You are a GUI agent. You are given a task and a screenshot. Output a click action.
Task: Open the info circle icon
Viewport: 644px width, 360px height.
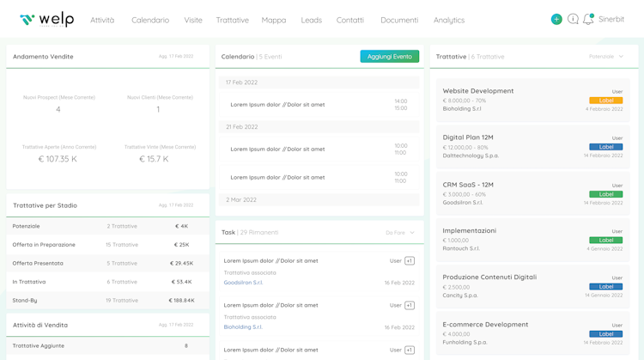[x=573, y=19]
